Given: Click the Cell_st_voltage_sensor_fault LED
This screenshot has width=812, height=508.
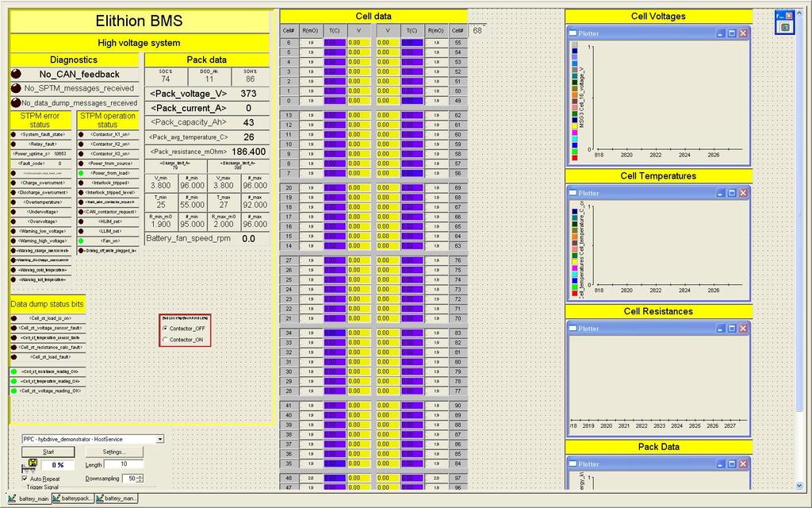Looking at the screenshot, I should tap(14, 328).
